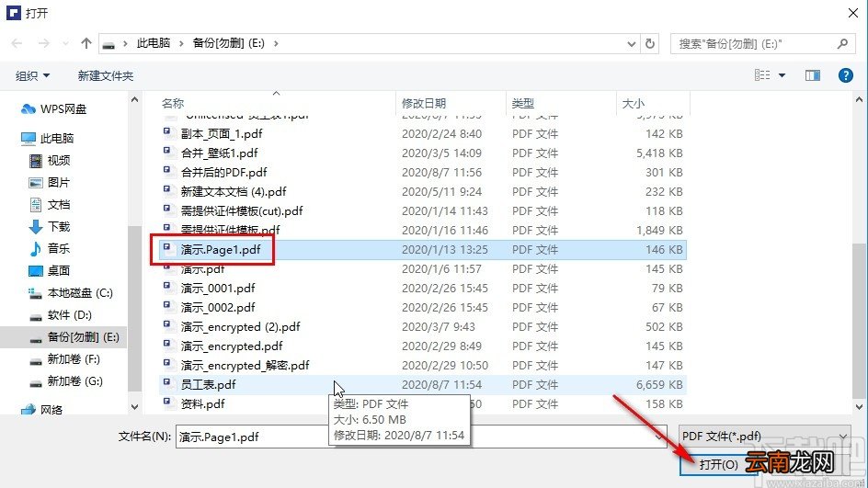
Task: Toggle the preview pane icon
Action: tap(813, 75)
